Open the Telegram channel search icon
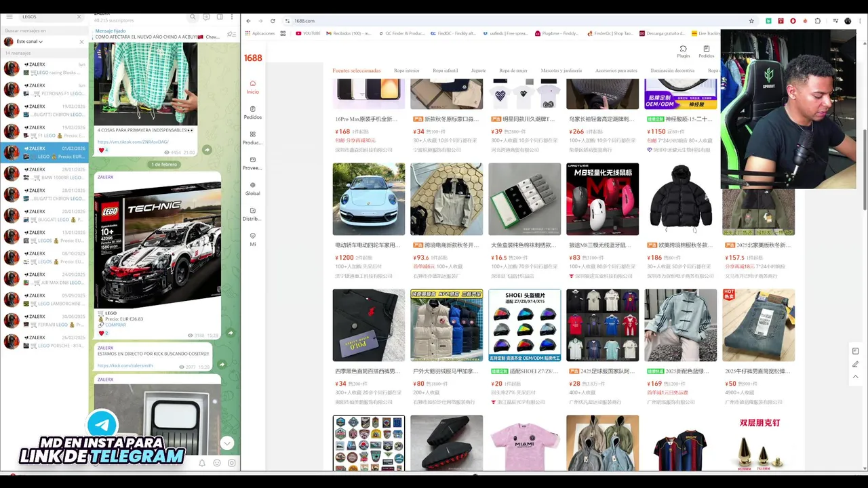The width and height of the screenshot is (868, 488). point(193,17)
